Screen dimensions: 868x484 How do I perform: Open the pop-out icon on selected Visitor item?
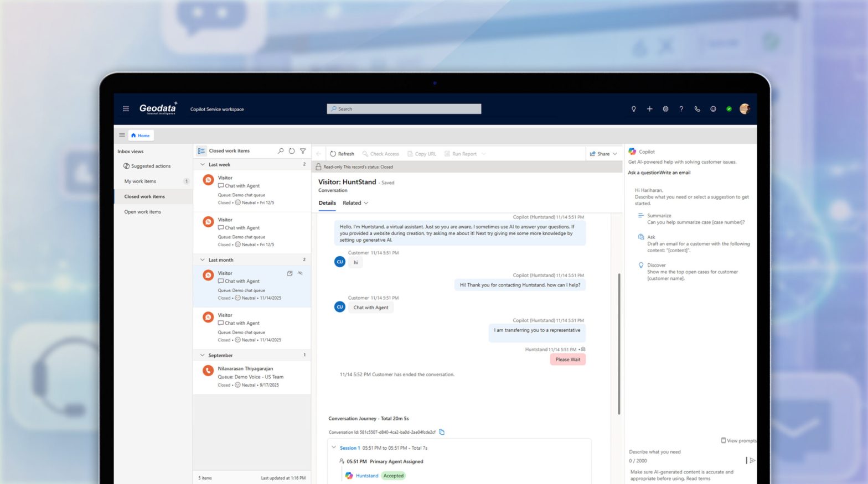(290, 273)
